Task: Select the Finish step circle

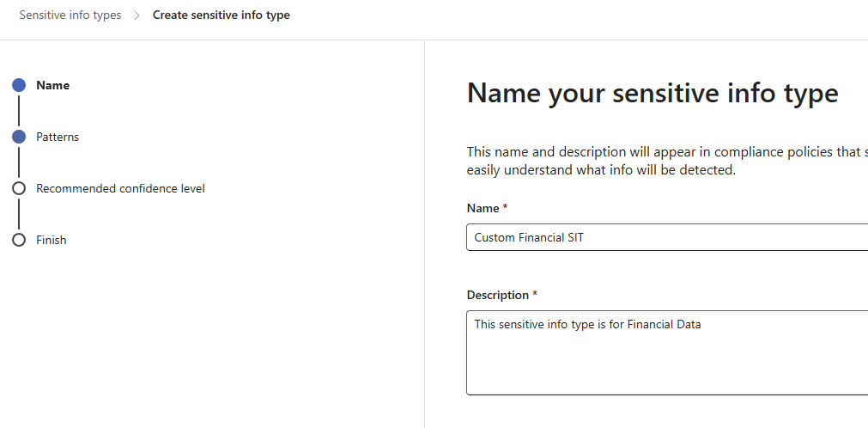Action: tap(19, 240)
